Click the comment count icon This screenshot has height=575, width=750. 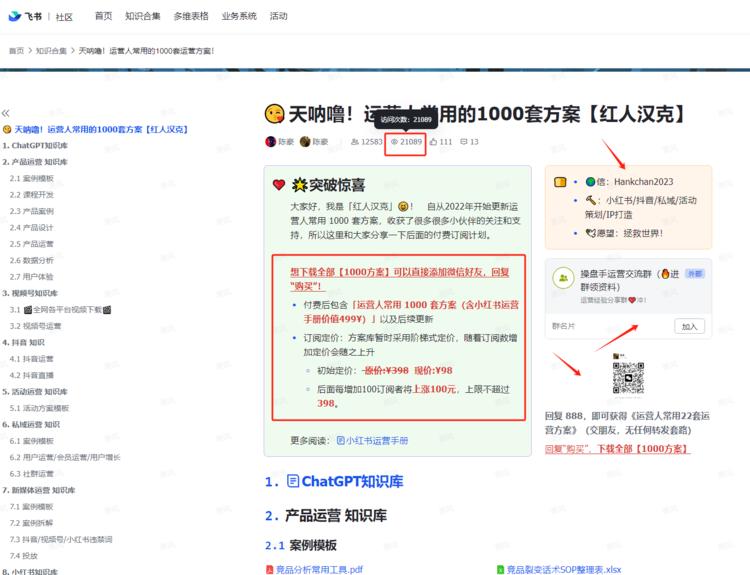coord(463,142)
